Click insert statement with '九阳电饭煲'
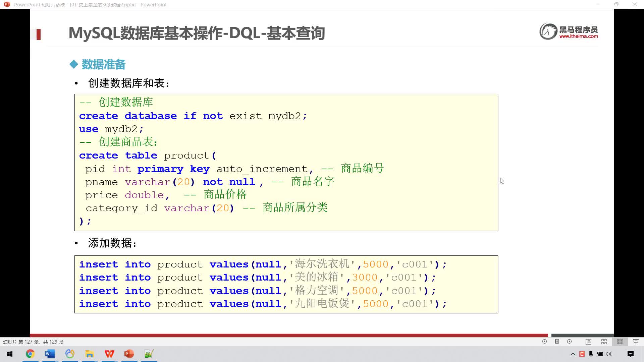 (x=263, y=304)
